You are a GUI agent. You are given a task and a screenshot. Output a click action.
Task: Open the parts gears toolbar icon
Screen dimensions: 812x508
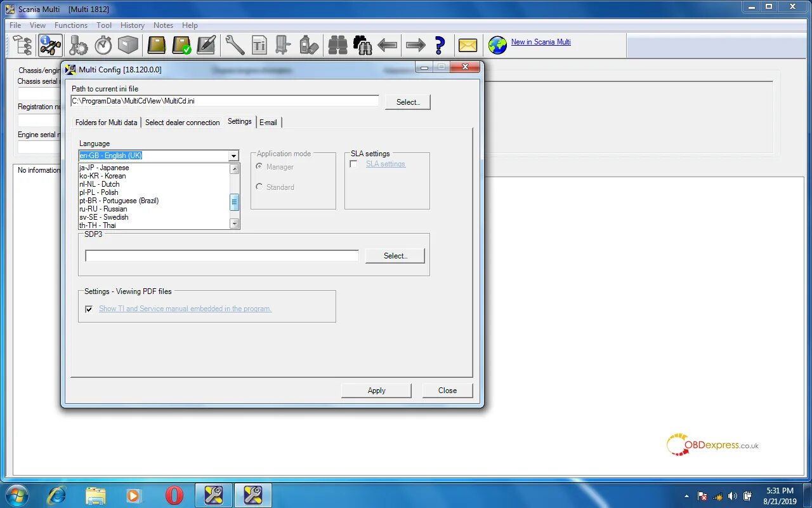pos(79,45)
